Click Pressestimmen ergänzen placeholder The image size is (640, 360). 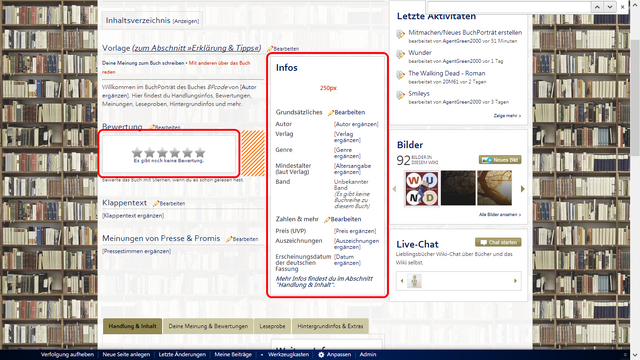pyautogui.click(x=136, y=251)
